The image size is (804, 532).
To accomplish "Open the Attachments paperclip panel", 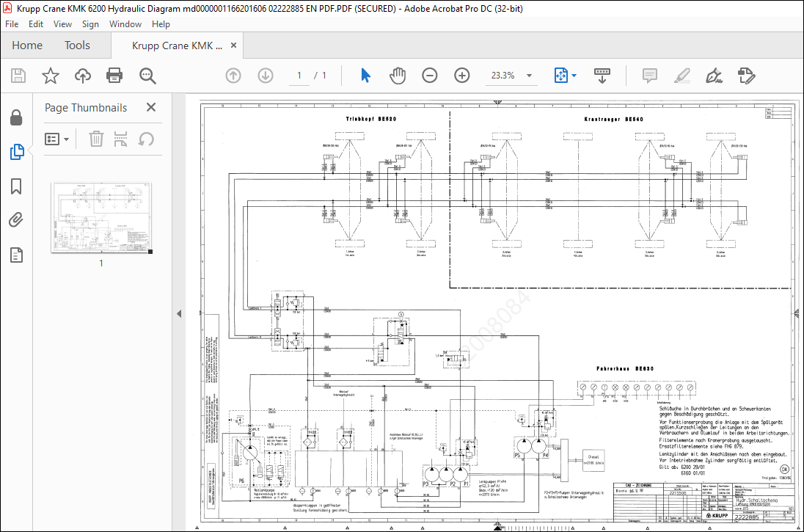I will pos(16,221).
